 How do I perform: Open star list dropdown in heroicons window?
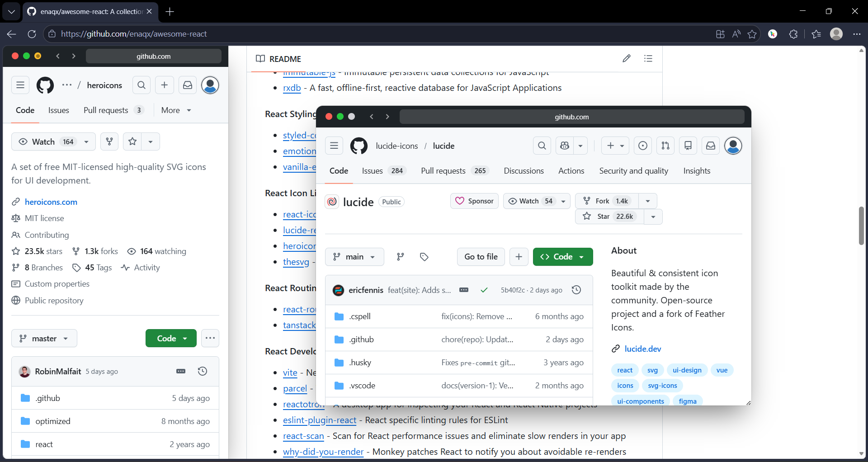point(151,141)
